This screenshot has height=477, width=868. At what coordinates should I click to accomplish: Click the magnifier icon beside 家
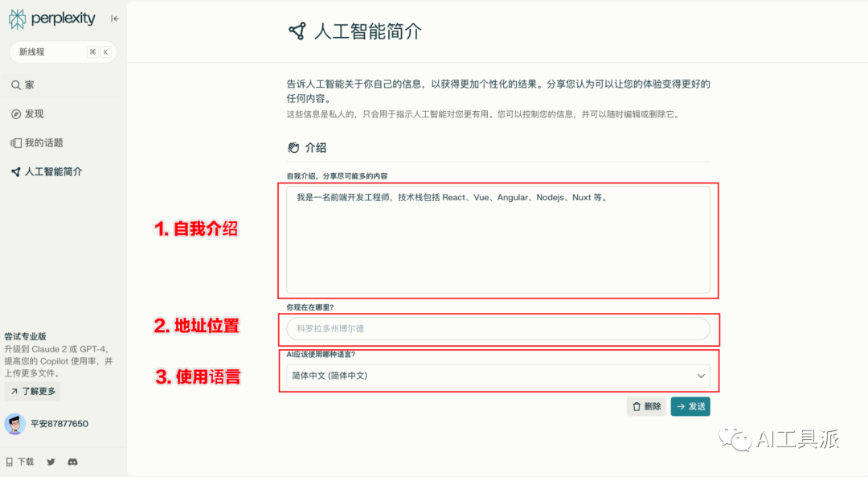point(16,84)
